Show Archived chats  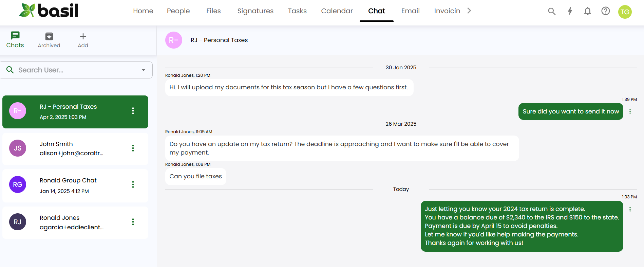pos(49,40)
